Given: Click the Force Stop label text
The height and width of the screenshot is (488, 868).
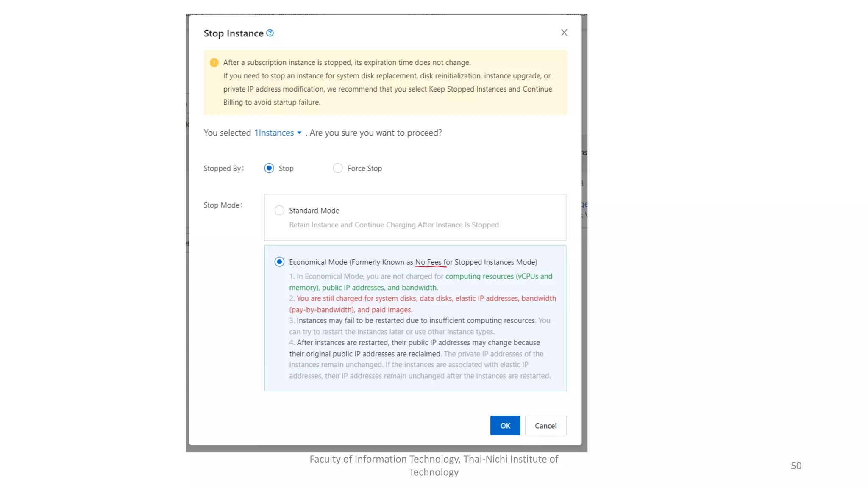Looking at the screenshot, I should click(x=364, y=168).
